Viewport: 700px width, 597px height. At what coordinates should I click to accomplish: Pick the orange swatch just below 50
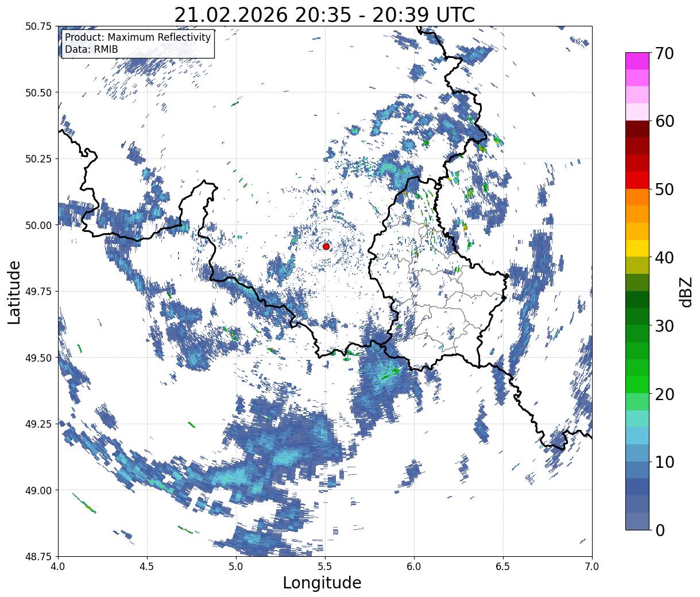pos(637,197)
